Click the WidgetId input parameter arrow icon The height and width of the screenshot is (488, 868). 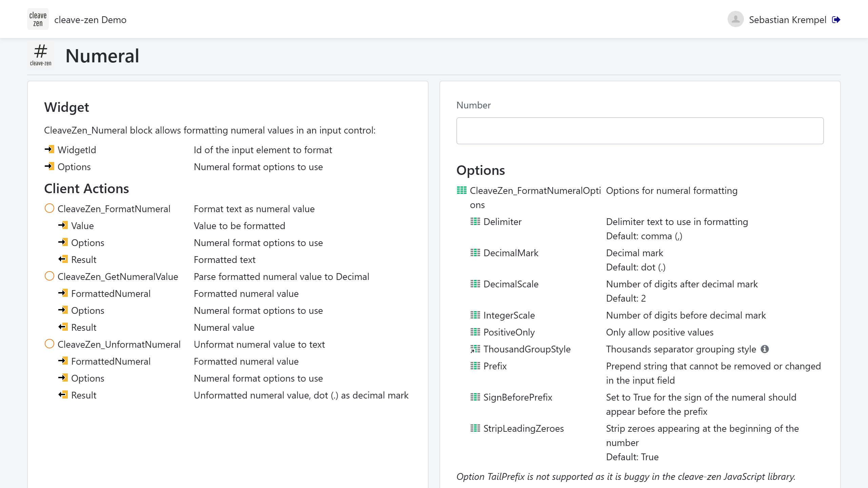coord(50,149)
